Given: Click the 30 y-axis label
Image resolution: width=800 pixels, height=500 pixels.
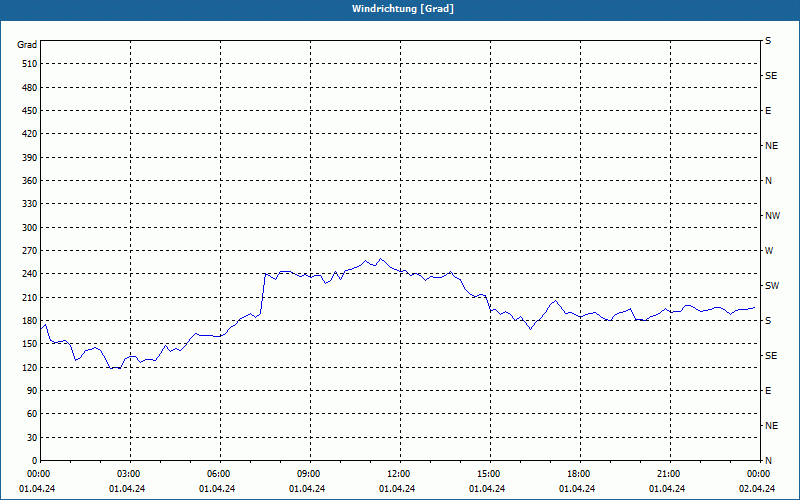Looking at the screenshot, I should pos(32,437).
